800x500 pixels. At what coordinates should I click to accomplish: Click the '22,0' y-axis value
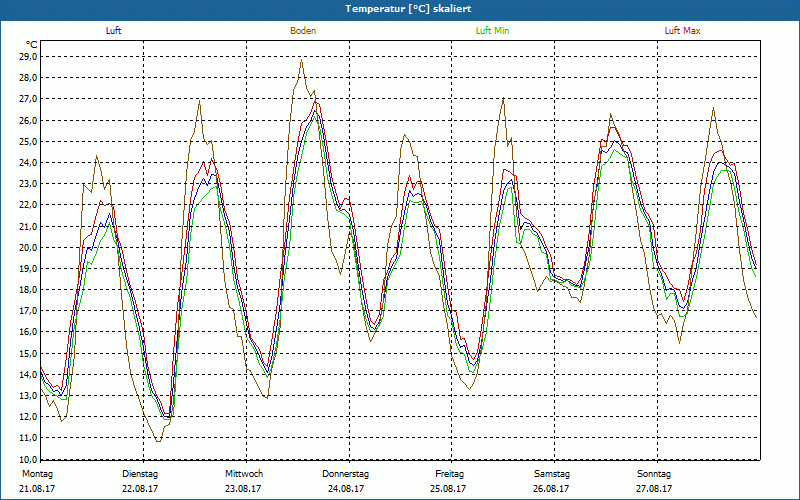coord(28,205)
